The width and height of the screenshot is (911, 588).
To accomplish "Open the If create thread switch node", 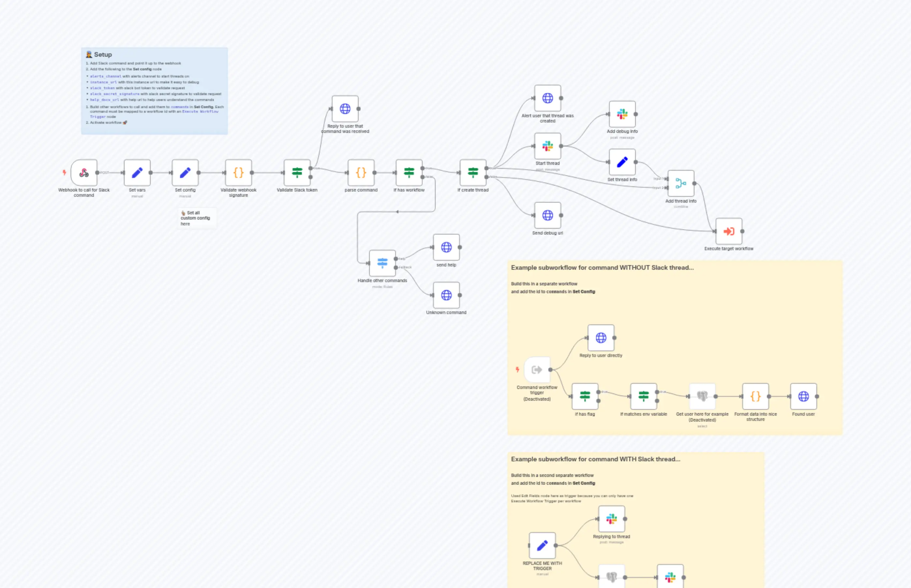I will pyautogui.click(x=472, y=173).
